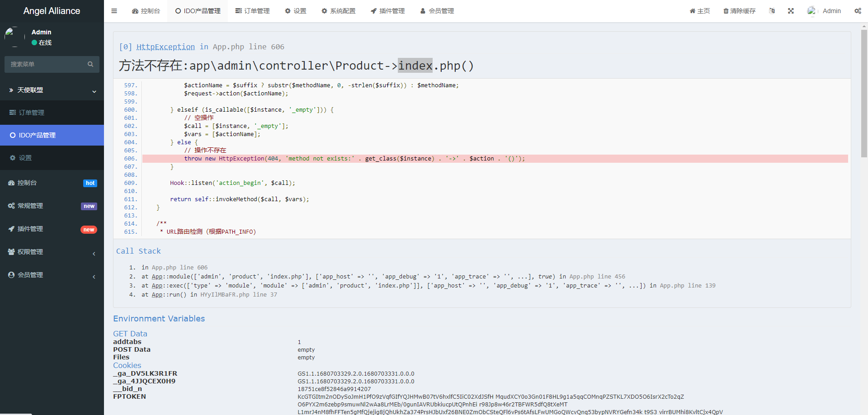Open the settings cogs icon at top right
868x415 pixels.
click(858, 11)
